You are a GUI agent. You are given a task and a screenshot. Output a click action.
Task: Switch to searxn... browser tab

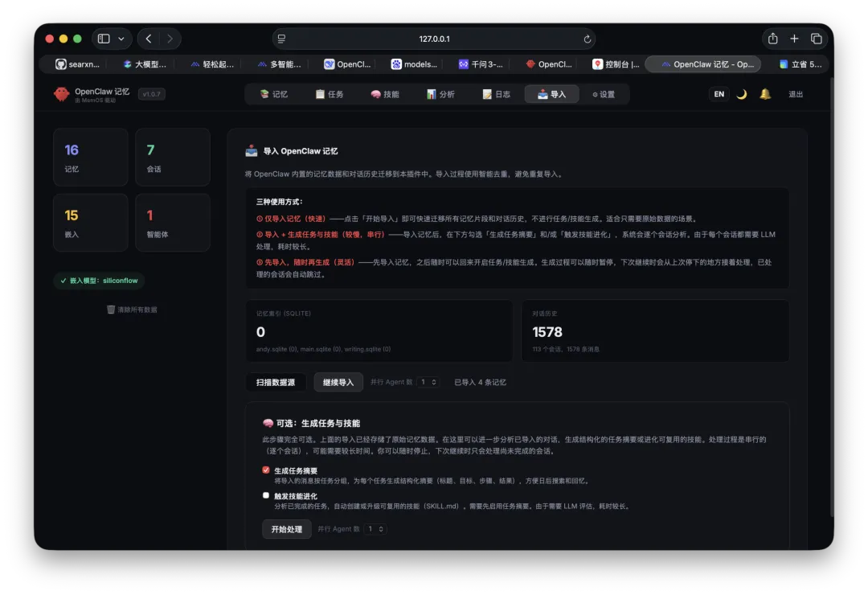click(77, 64)
